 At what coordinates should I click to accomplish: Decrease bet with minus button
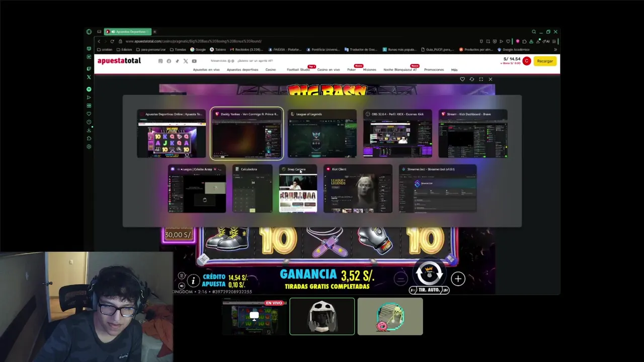(x=400, y=279)
